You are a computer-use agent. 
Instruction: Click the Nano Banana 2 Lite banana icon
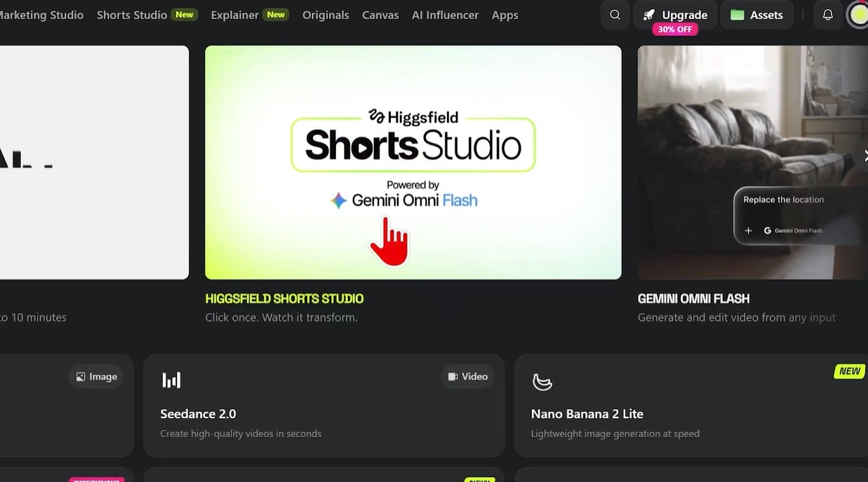[542, 382]
